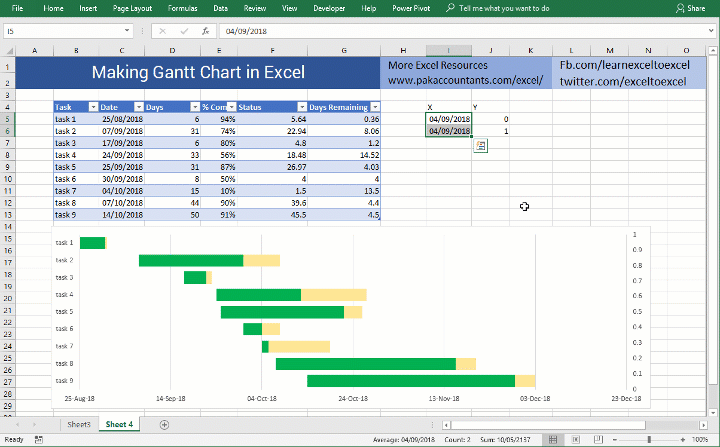720x447 pixels.
Task: Switch to Normal view in status bar
Action: [x=553, y=440]
